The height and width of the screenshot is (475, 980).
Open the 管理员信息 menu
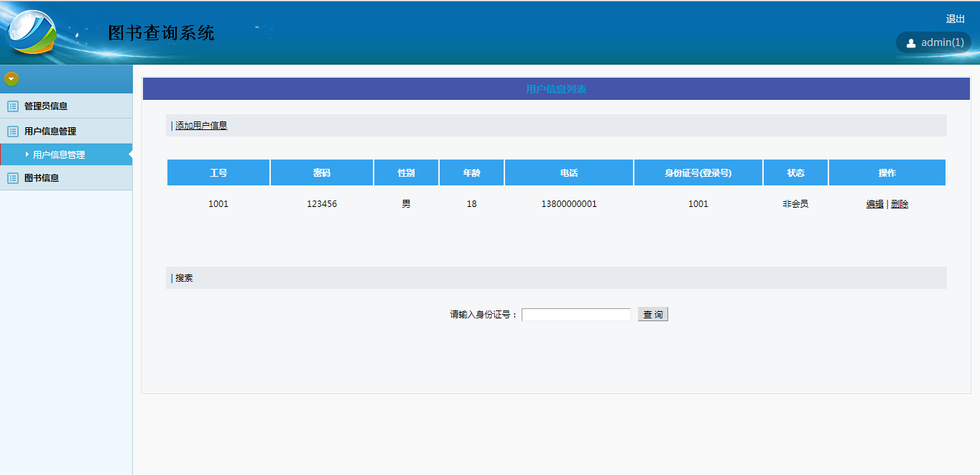[x=66, y=106]
